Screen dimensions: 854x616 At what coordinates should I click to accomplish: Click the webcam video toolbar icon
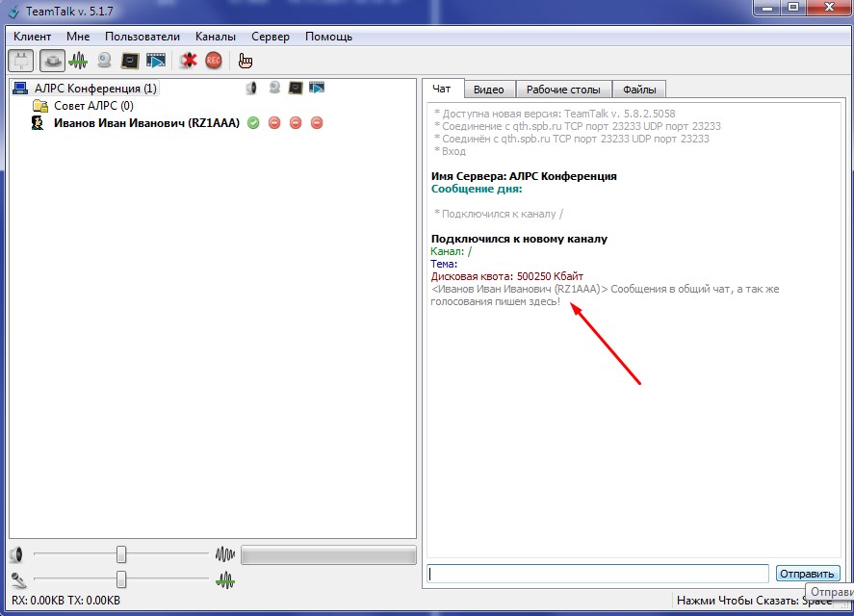(104, 61)
